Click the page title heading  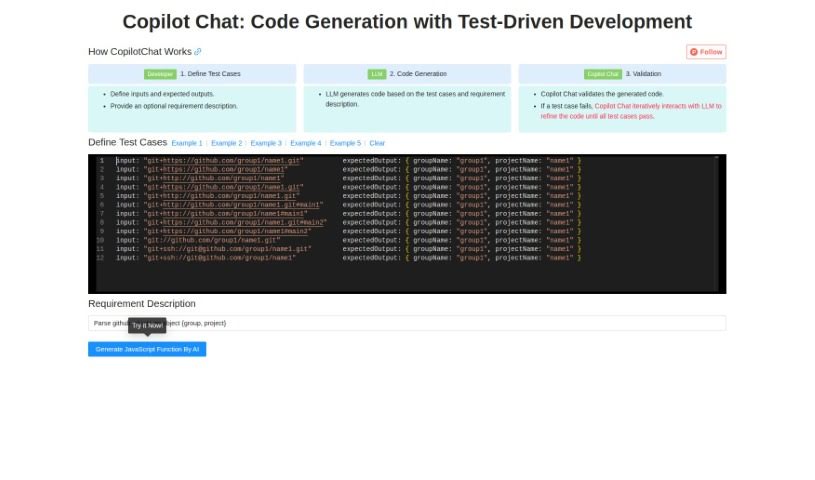(407, 22)
